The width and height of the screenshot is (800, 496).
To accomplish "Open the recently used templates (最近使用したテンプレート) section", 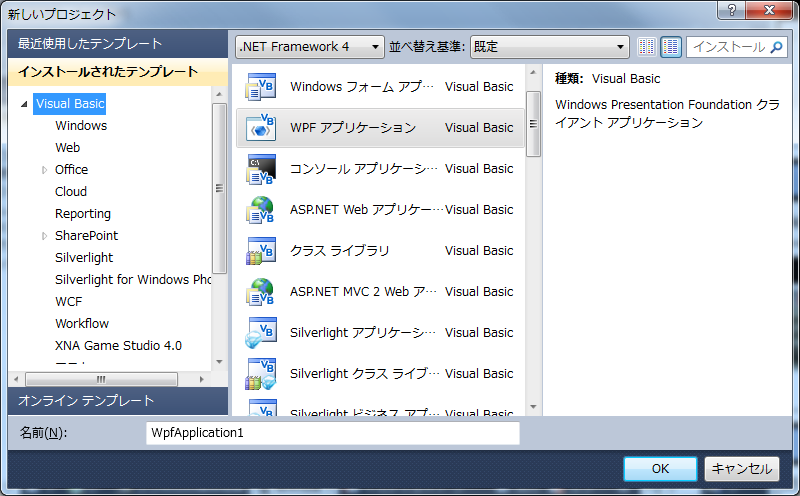I will tap(118, 44).
